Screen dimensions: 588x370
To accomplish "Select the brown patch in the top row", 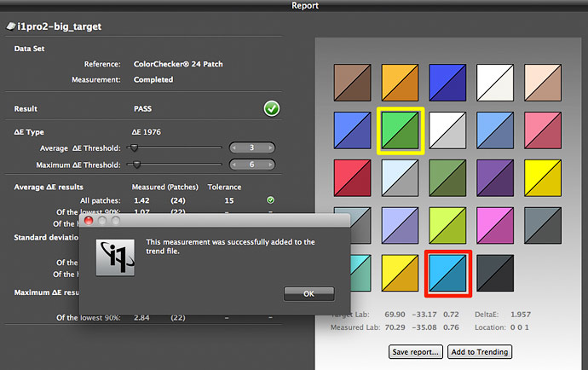I will [351, 82].
